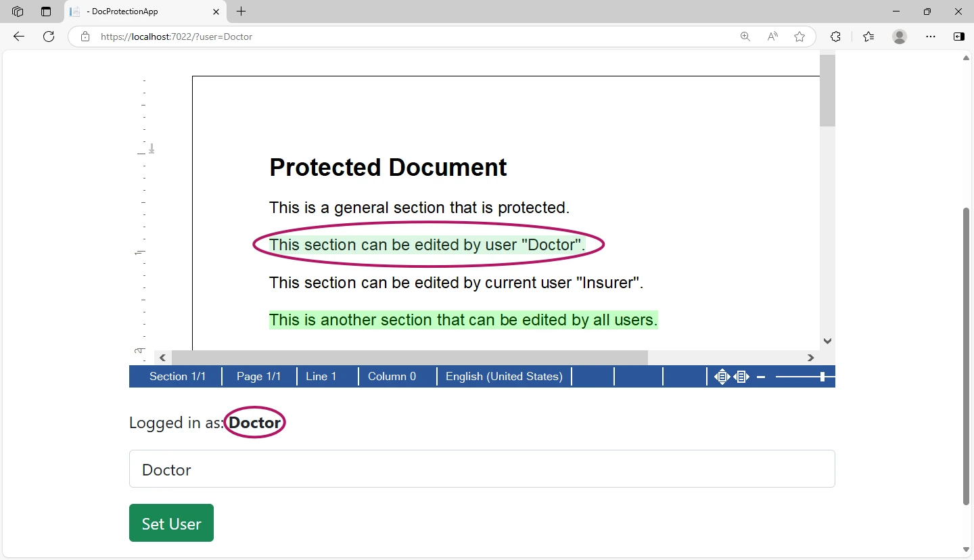Click the Set User button
974x560 pixels.
pyautogui.click(x=171, y=523)
